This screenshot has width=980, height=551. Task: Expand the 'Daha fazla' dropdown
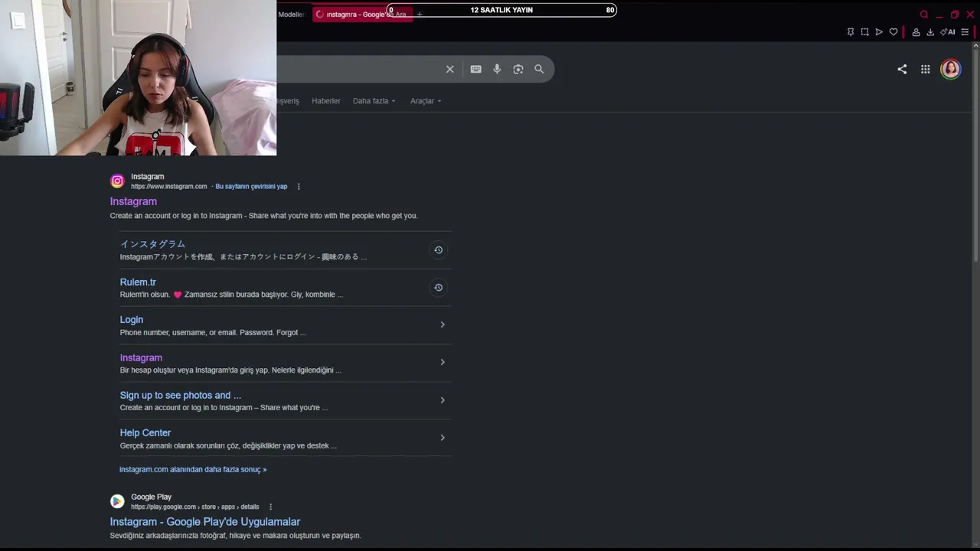(x=374, y=101)
